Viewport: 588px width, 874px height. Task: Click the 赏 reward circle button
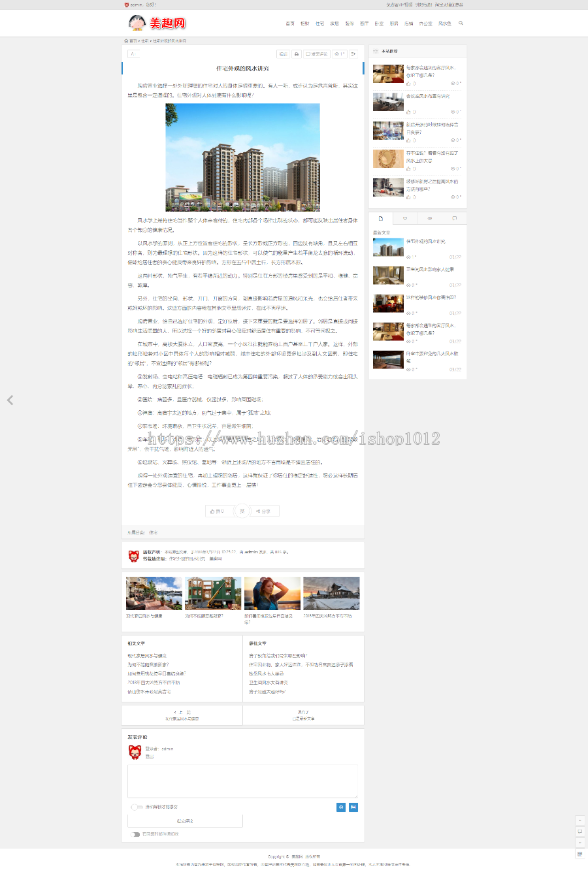(242, 511)
